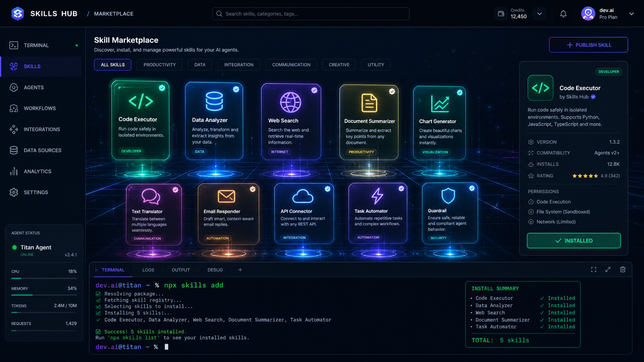Focus the search skills input field
The width and height of the screenshot is (644, 362).
pos(311,14)
